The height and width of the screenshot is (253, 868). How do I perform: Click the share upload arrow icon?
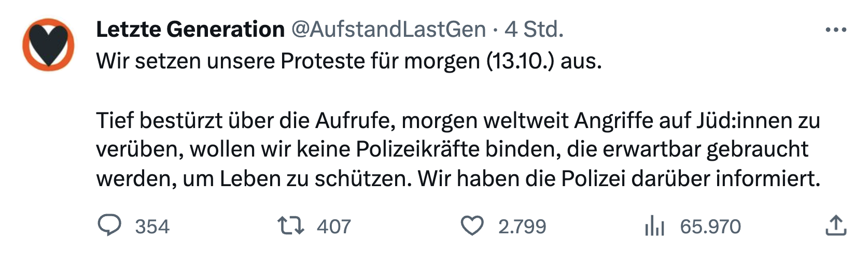[835, 226]
